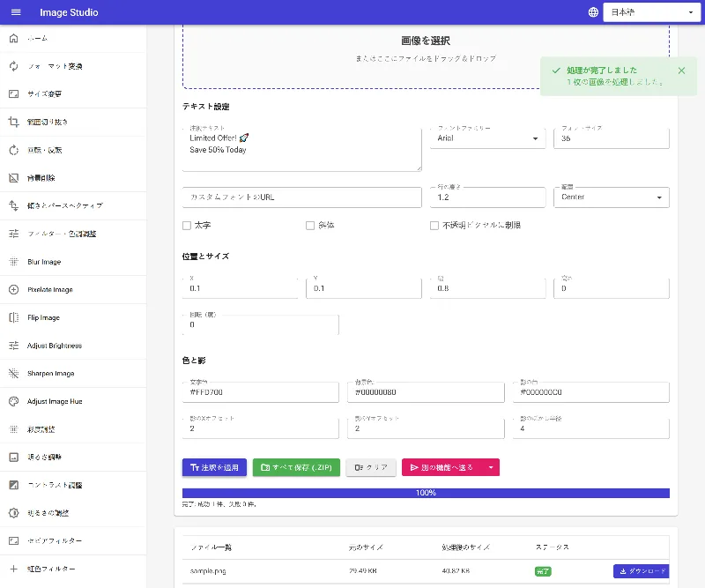The width and height of the screenshot is (705, 588).
Task: Open the 日本語 language dropdown
Action: (651, 12)
